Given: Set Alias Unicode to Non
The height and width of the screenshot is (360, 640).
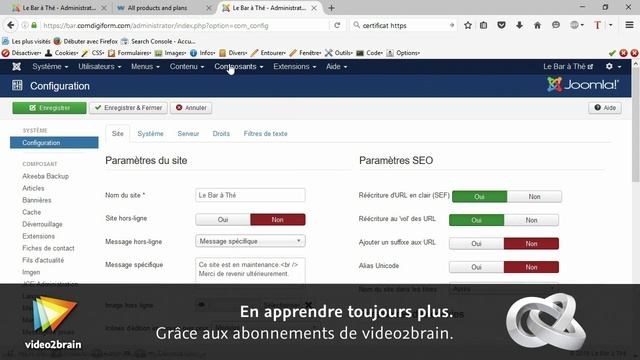Looking at the screenshot, I should click(531, 267).
